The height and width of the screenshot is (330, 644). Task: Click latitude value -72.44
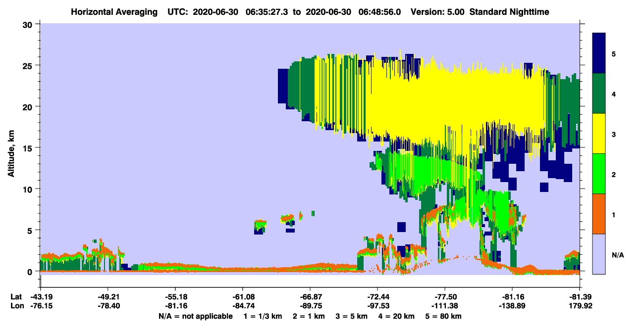[377, 297]
